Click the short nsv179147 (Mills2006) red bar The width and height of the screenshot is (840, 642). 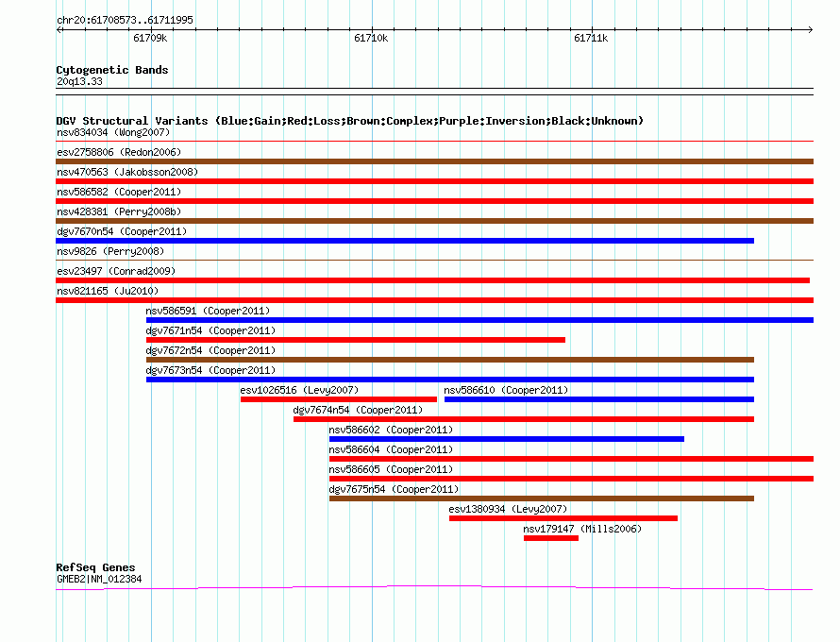click(551, 538)
